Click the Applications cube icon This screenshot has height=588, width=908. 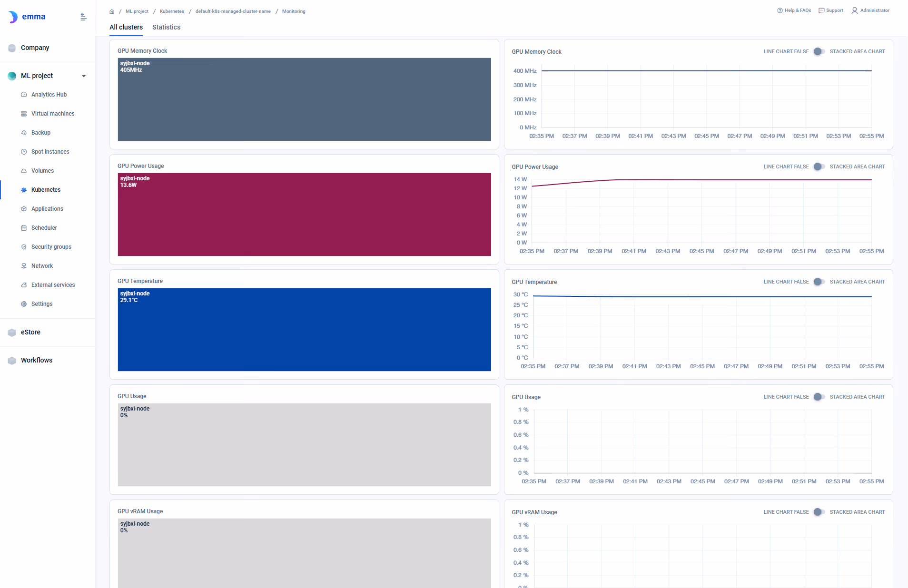tap(24, 209)
